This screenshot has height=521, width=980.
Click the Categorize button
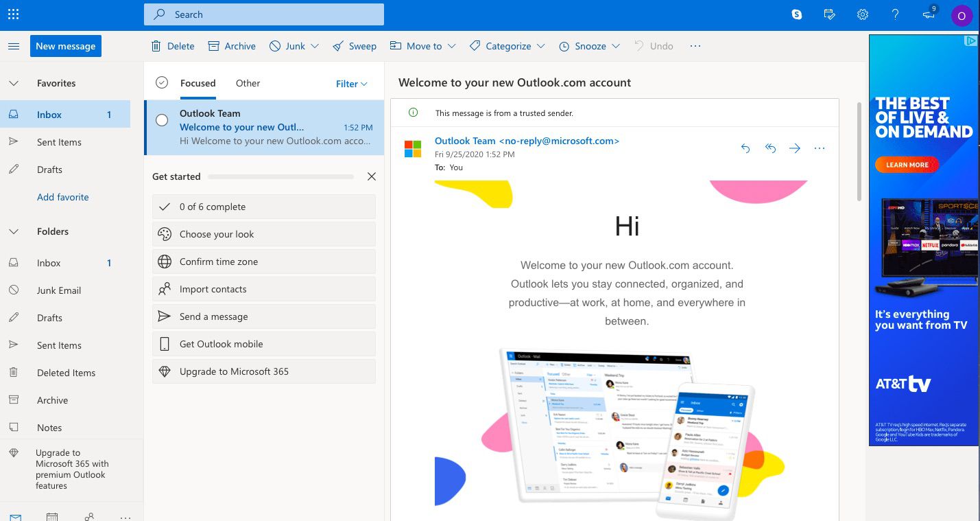(x=500, y=46)
